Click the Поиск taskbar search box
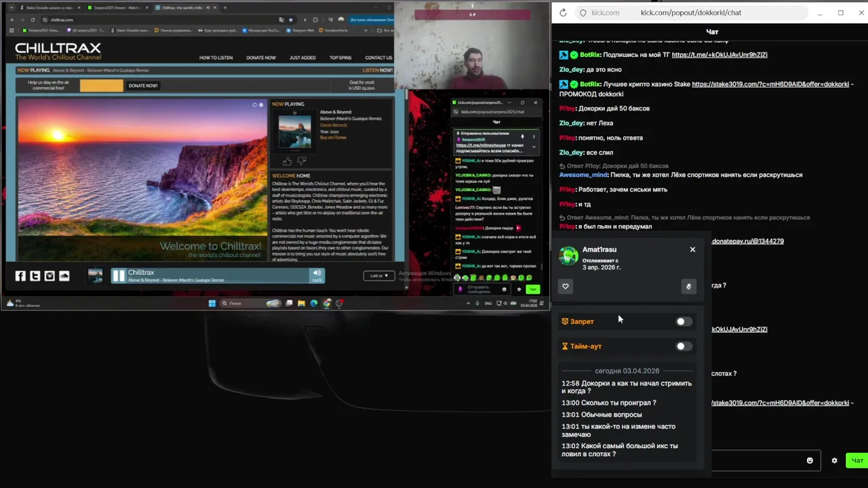This screenshot has height=488, width=868. click(250, 303)
